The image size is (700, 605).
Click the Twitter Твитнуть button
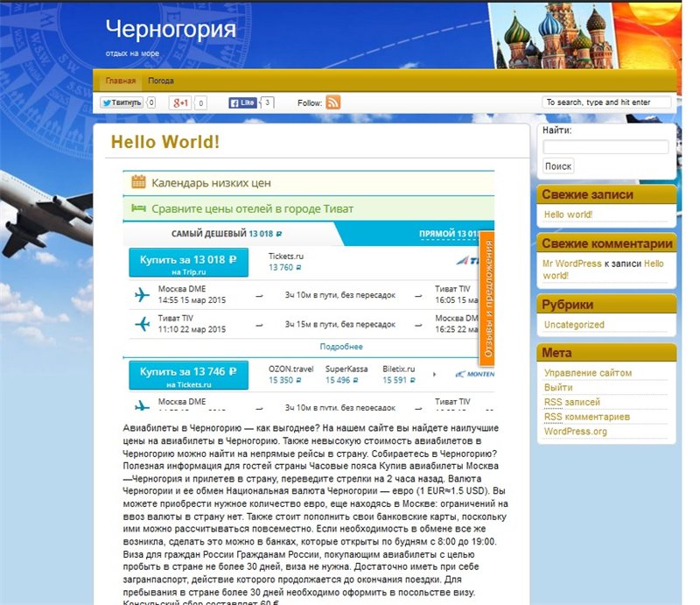click(x=122, y=102)
